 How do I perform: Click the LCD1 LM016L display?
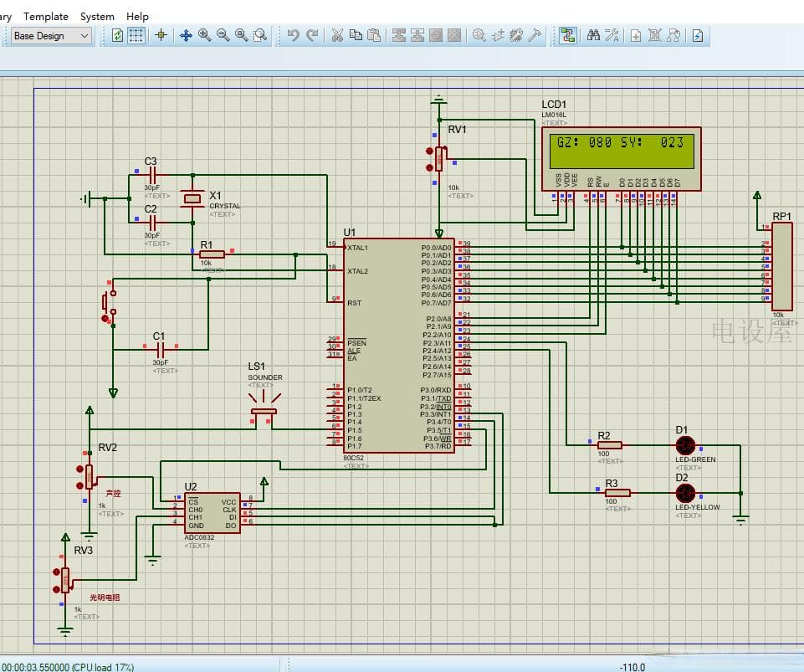click(x=622, y=159)
